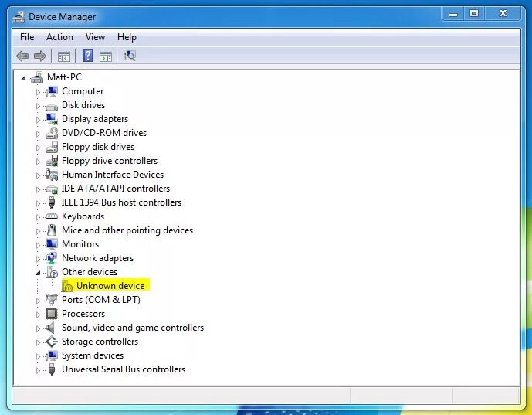Click the Mice and other pointing devices icon
This screenshot has width=532, height=415.
pos(52,230)
